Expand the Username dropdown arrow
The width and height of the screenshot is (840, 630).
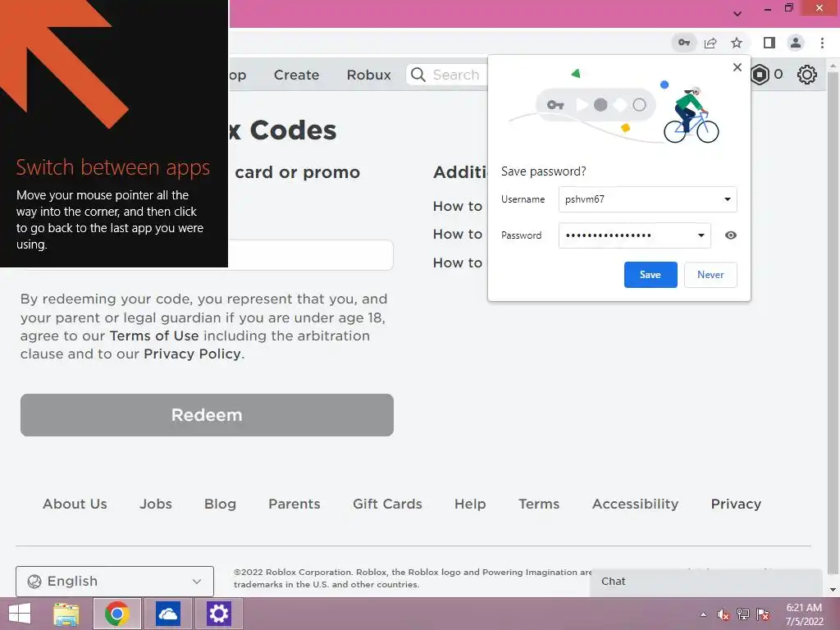[727, 199]
